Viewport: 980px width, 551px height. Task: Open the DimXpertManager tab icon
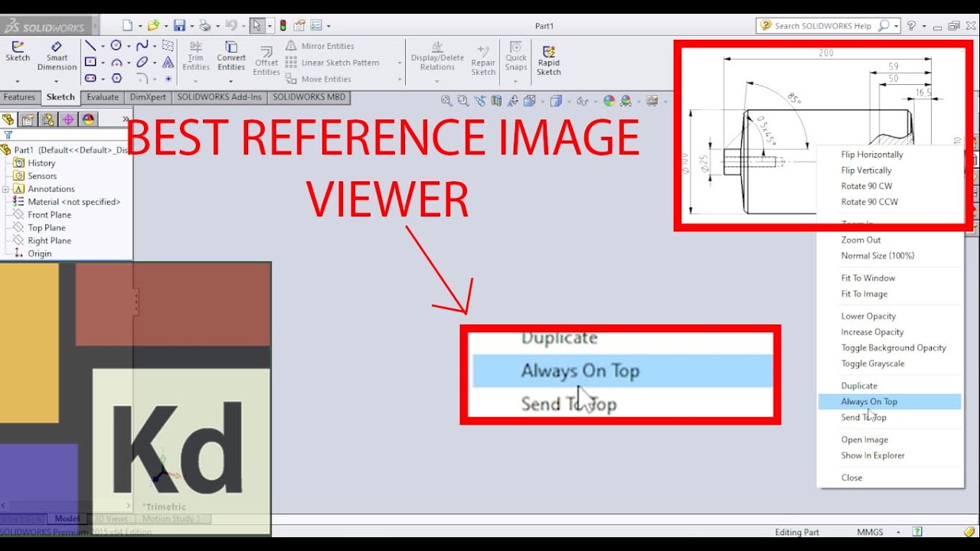tap(68, 119)
